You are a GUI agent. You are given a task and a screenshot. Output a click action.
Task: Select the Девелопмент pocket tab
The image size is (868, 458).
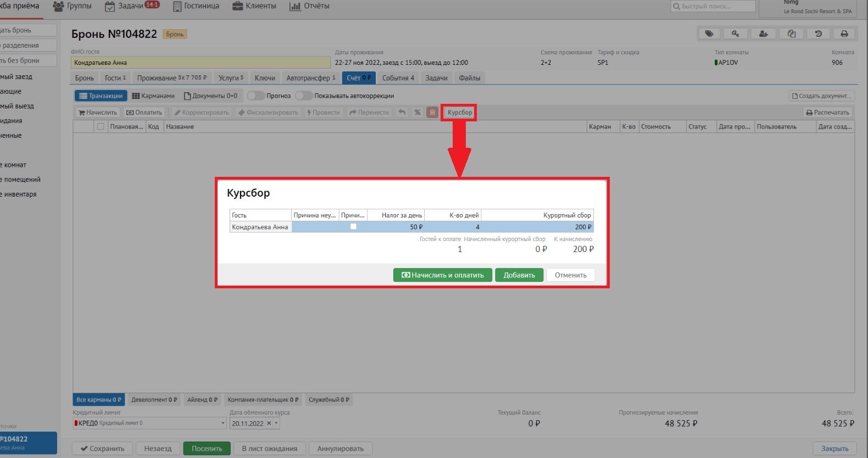(x=154, y=400)
